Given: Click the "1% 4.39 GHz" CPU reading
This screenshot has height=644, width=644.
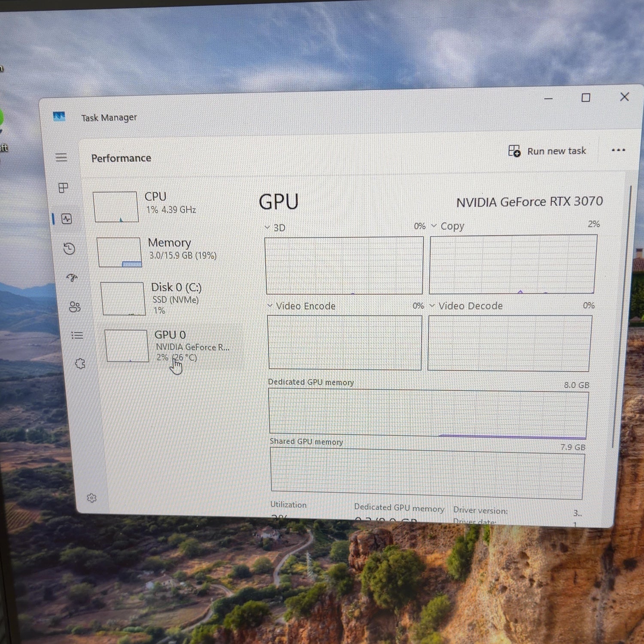Looking at the screenshot, I should coord(171,210).
